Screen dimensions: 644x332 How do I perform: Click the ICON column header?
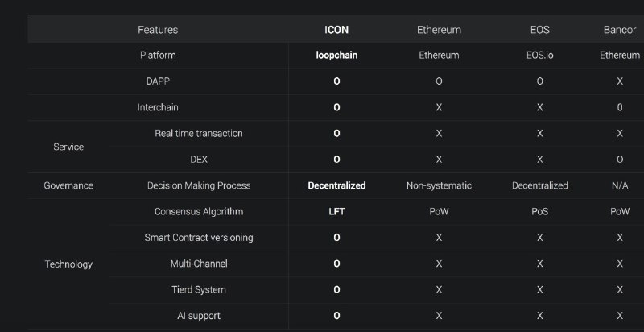click(x=336, y=30)
